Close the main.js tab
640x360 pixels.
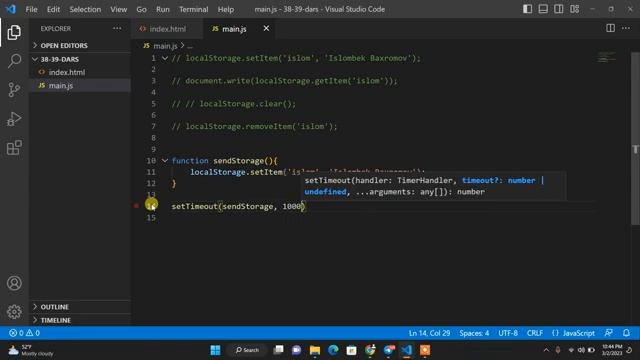pyautogui.click(x=266, y=28)
